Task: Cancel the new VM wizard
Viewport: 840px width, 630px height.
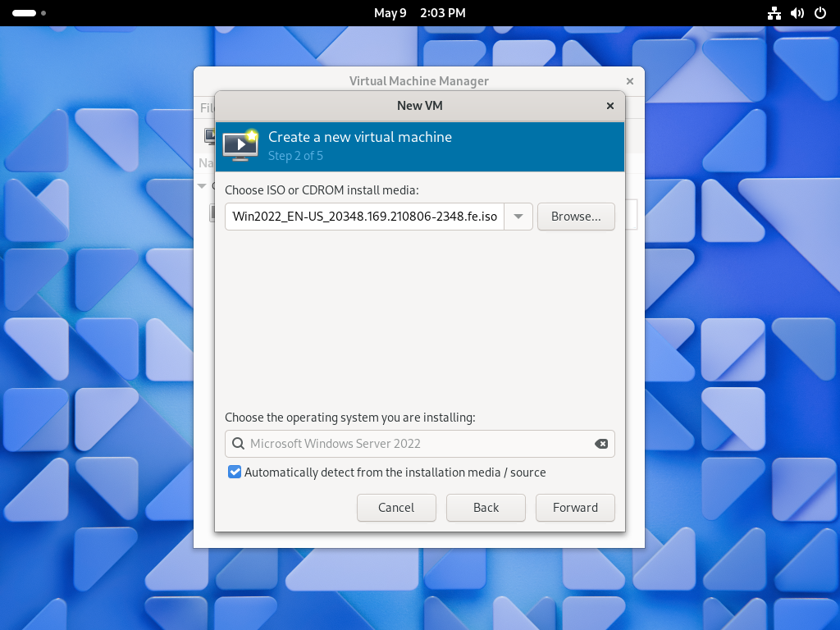Action: pos(396,508)
